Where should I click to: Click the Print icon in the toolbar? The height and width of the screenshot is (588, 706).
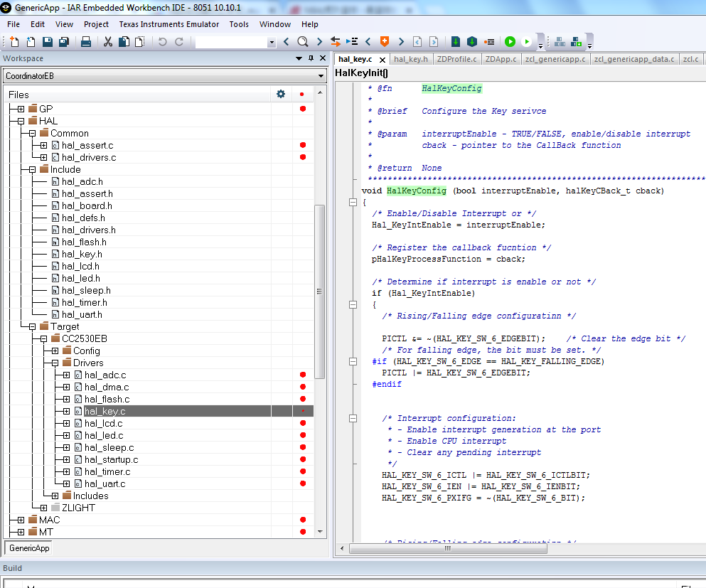click(85, 42)
